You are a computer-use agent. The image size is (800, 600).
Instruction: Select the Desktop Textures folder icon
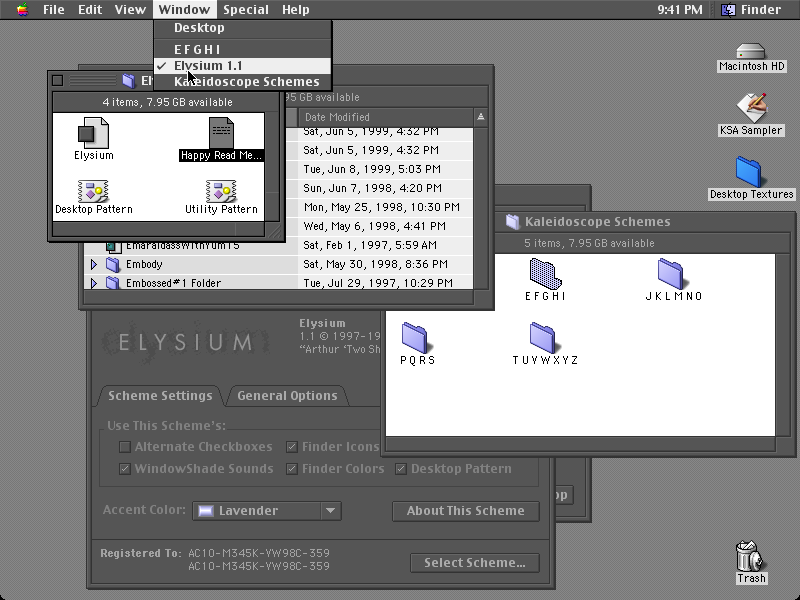[x=748, y=172]
